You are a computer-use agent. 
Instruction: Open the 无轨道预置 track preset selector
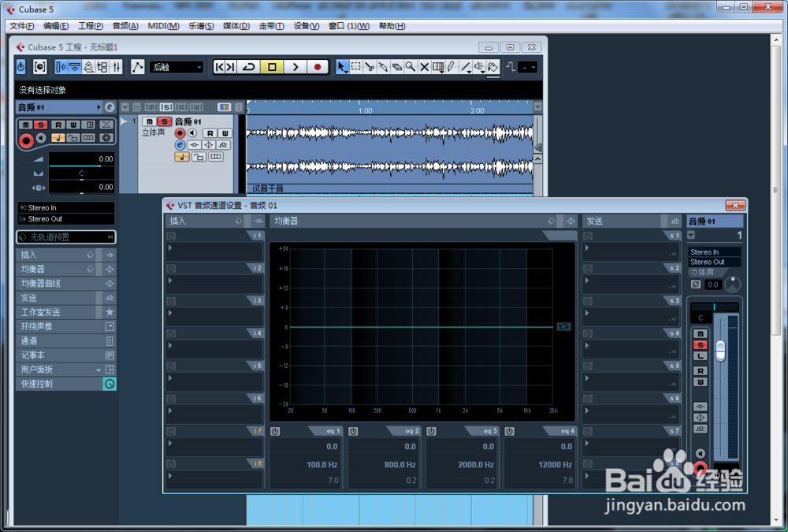(x=66, y=236)
